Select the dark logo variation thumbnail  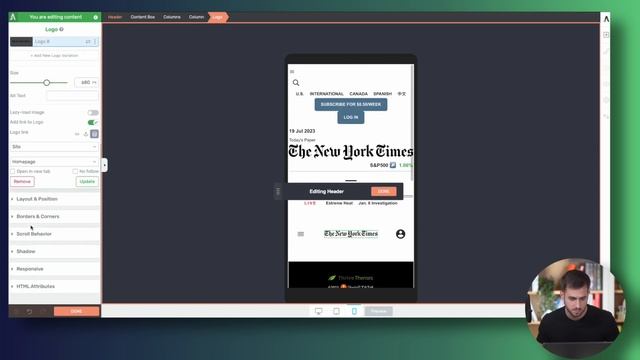pos(21,42)
